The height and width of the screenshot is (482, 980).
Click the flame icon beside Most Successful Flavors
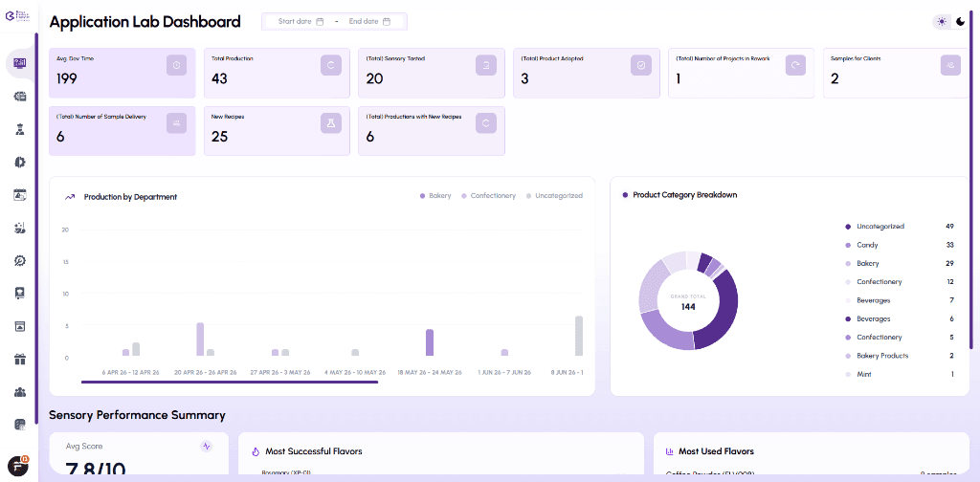[x=255, y=451]
